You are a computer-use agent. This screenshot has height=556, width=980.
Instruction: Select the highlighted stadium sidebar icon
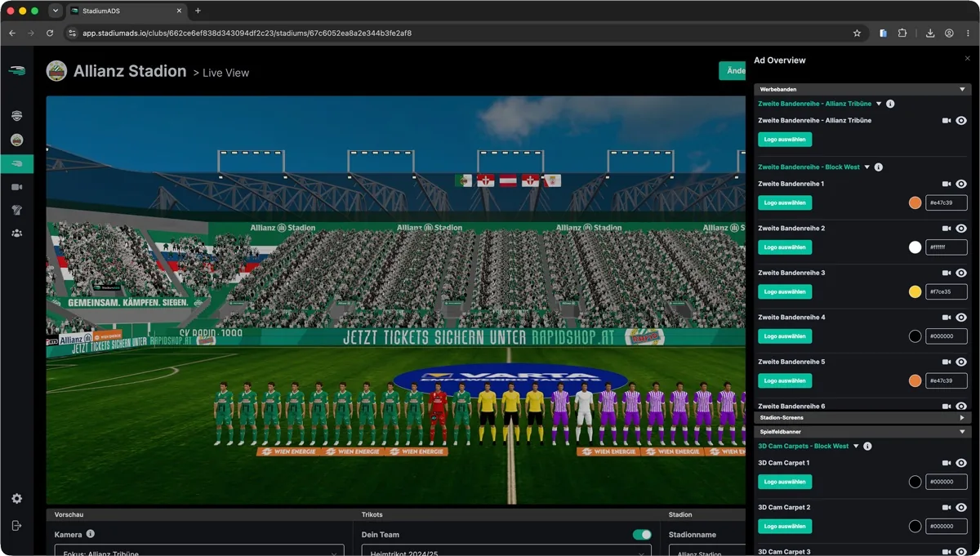click(x=16, y=163)
